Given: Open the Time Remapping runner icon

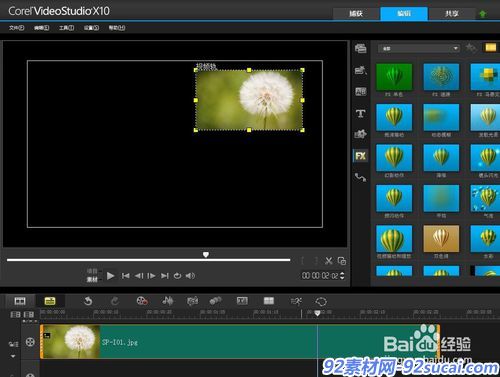Looking at the screenshot, I should click(296, 301).
